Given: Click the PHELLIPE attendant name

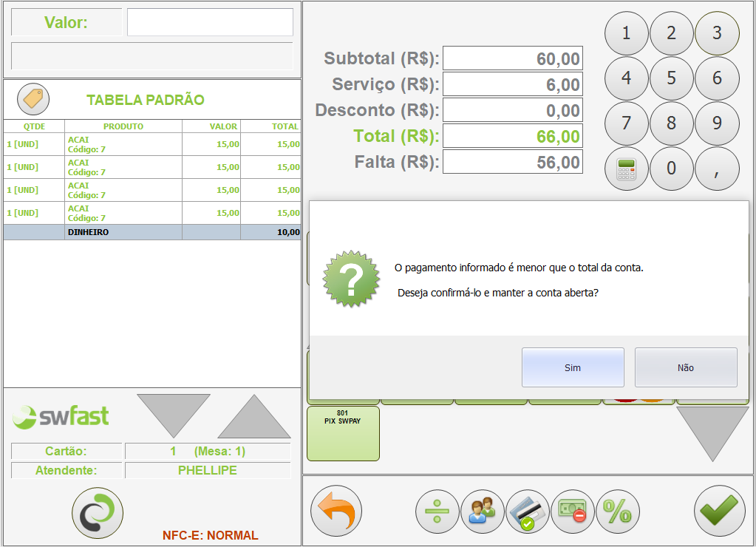Looking at the screenshot, I should (208, 470).
